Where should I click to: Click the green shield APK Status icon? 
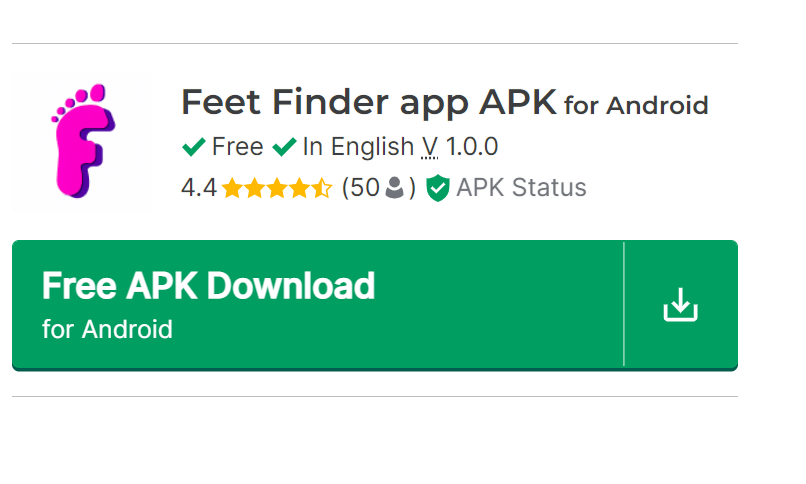[x=437, y=188]
